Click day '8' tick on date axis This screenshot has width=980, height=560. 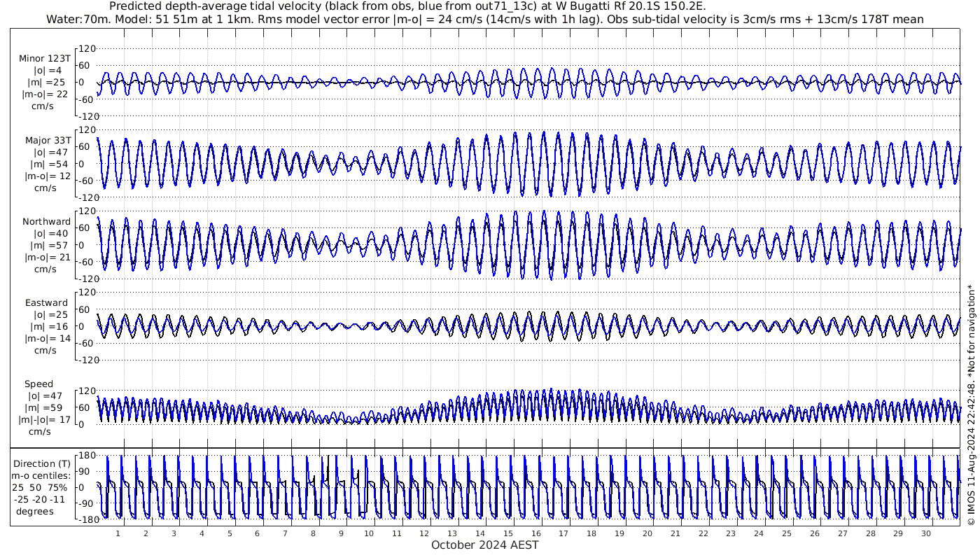(x=313, y=533)
